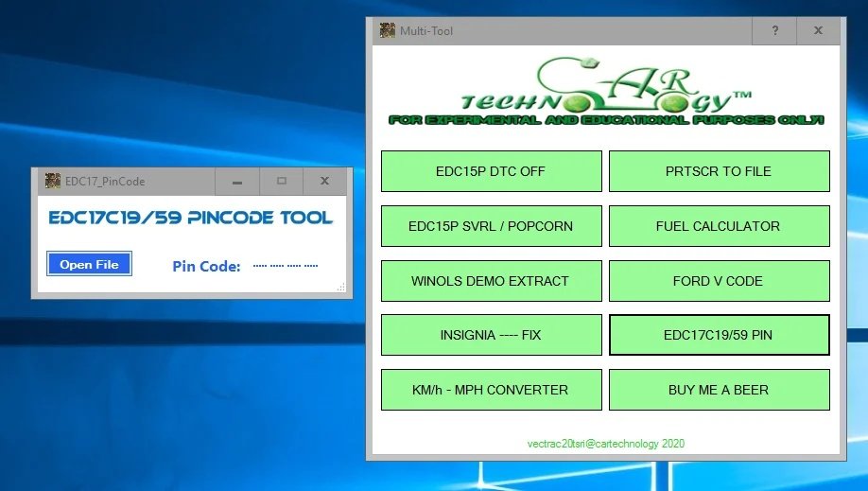Minimize the EDC17_PinCode window

point(237,182)
